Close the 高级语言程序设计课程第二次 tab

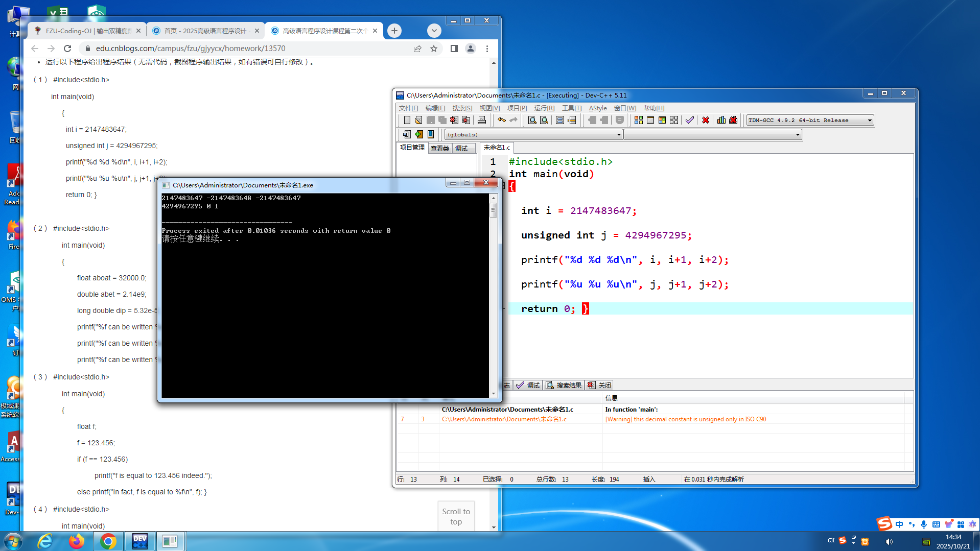click(x=375, y=31)
